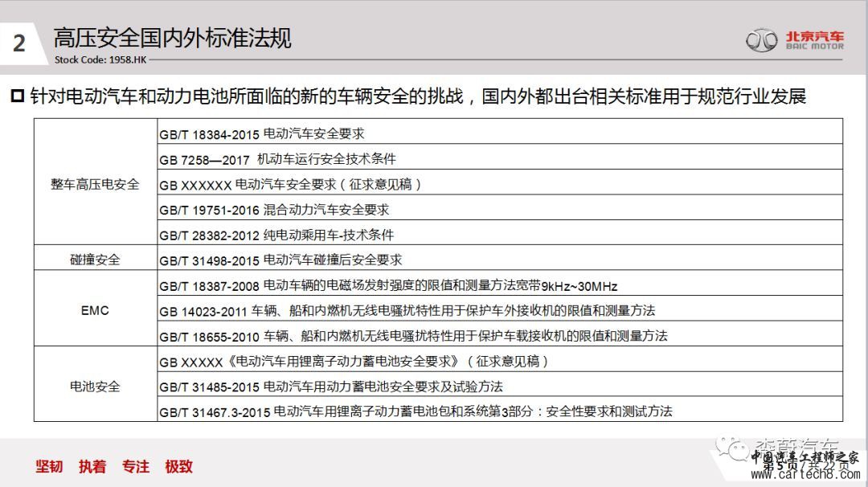Select the slide title 高压安全国内外标准法规
This screenshot has width=868, height=487.
172,38
